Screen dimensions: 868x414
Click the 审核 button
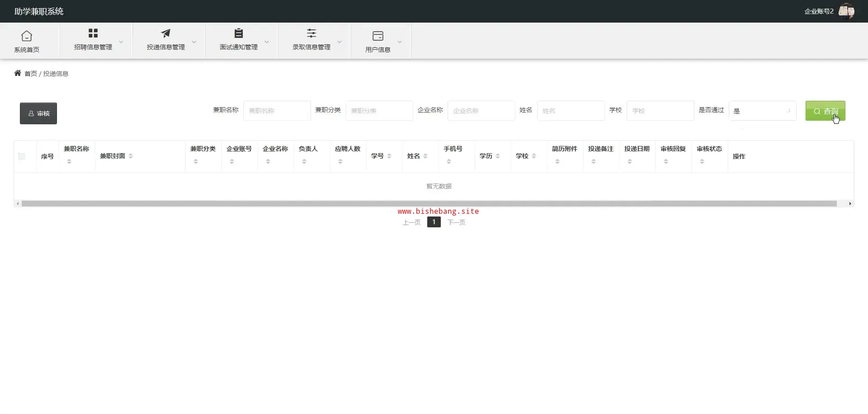coord(38,113)
